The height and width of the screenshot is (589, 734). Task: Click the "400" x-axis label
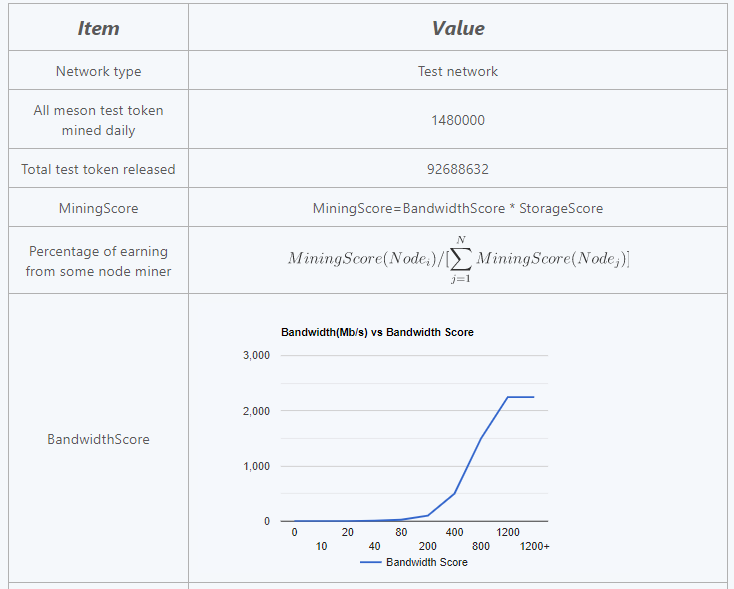pyautogui.click(x=455, y=532)
